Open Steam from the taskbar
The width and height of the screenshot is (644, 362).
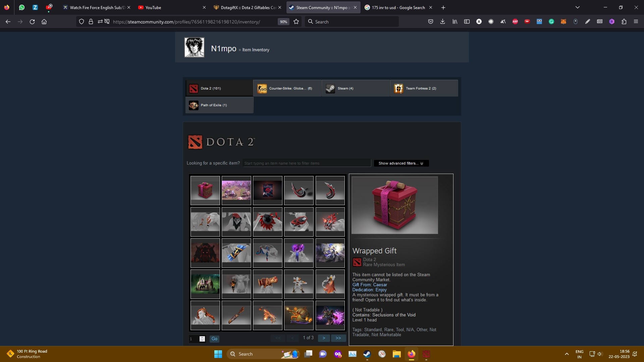367,354
